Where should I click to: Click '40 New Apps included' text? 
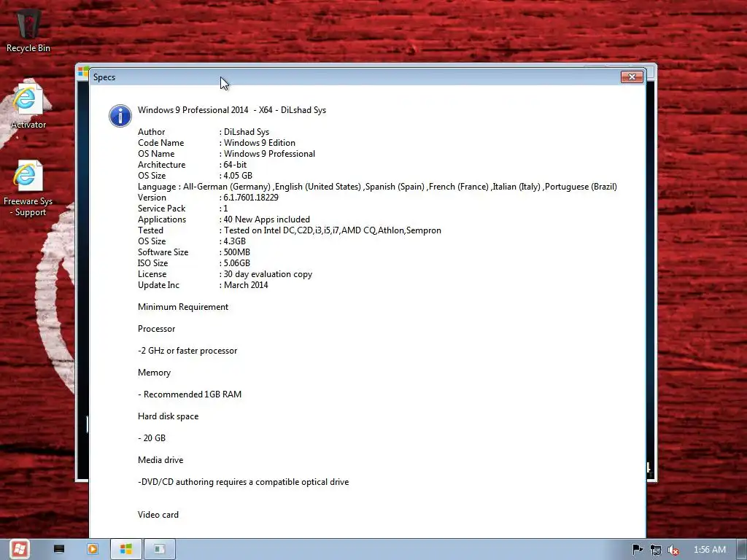(267, 219)
